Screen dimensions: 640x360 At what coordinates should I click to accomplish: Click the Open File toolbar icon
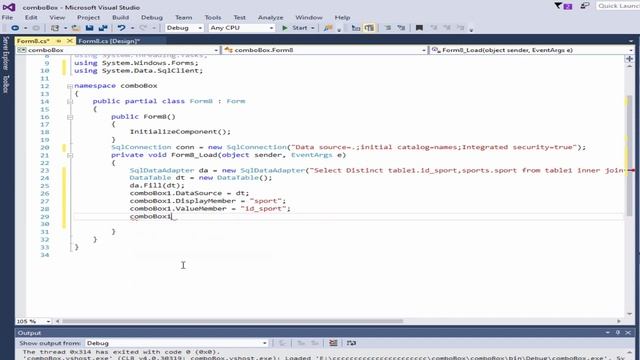[x=76, y=28]
